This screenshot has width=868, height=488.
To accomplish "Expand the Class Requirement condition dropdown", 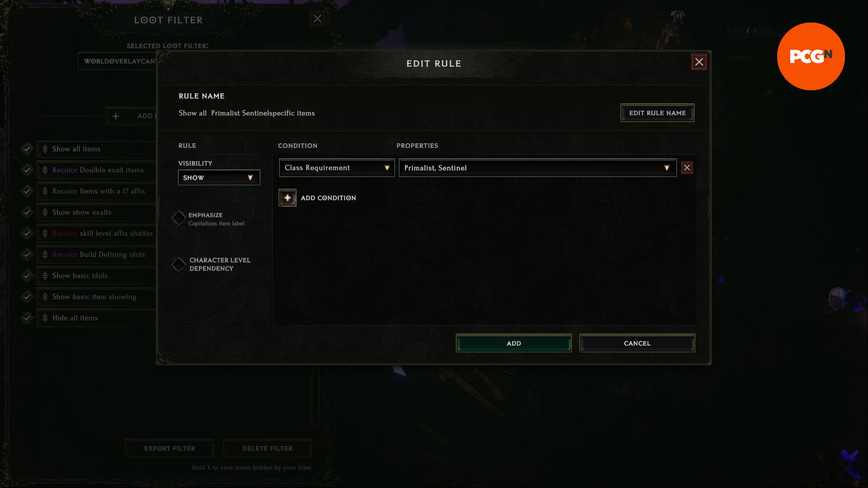I will pyautogui.click(x=337, y=168).
